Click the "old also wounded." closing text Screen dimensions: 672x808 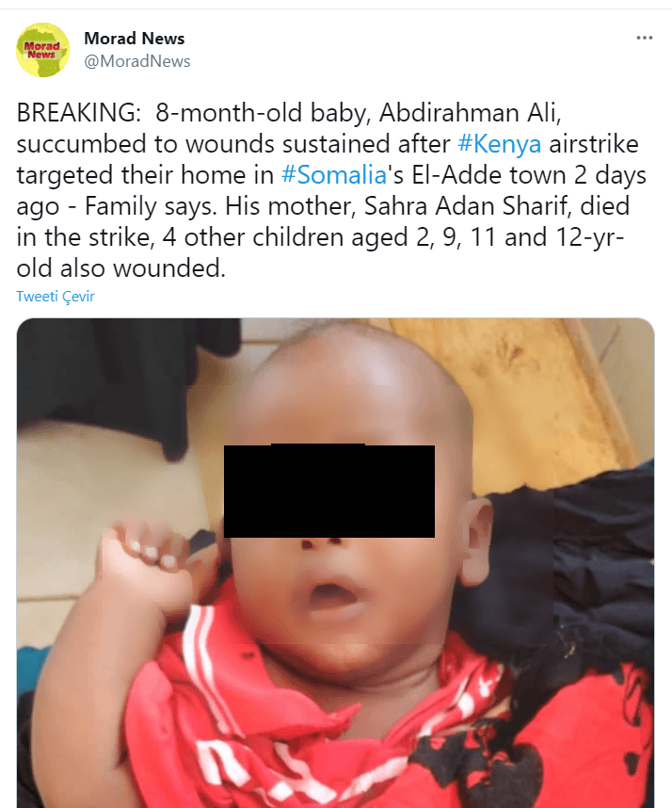121,268
